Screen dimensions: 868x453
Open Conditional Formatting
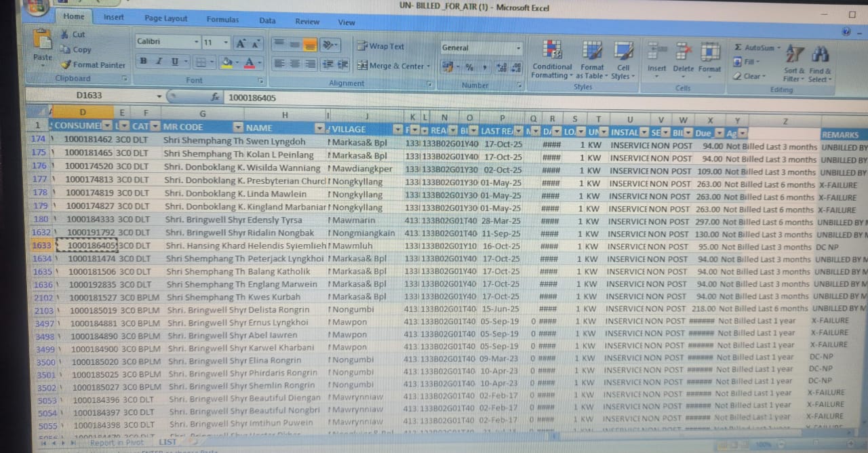551,60
